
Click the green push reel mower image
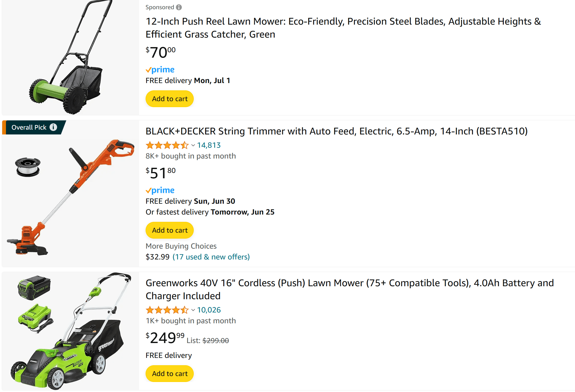[x=70, y=57]
